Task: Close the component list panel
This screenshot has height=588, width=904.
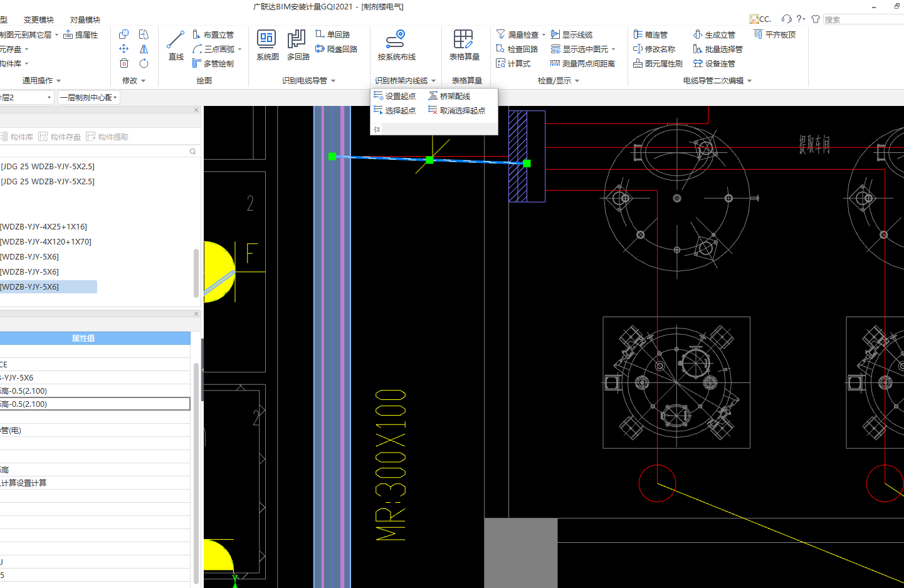Action: 196,110
